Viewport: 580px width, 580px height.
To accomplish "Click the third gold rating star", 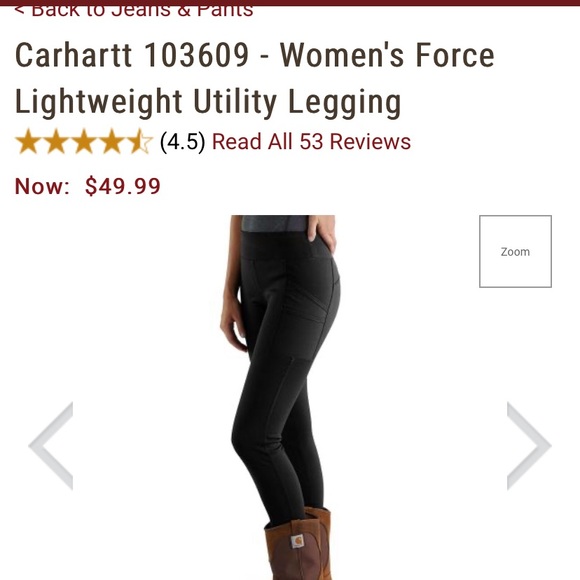I will 84,141.
